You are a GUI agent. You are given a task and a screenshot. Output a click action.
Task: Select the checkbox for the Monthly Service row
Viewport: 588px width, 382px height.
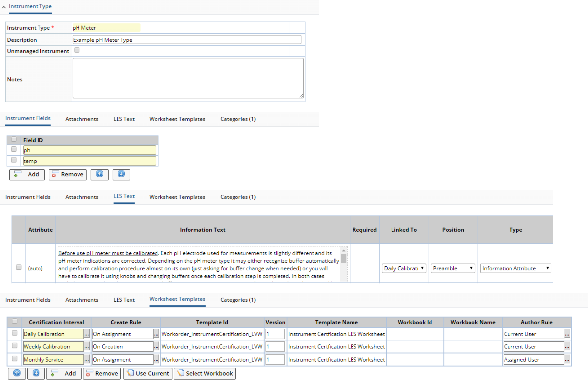click(14, 359)
